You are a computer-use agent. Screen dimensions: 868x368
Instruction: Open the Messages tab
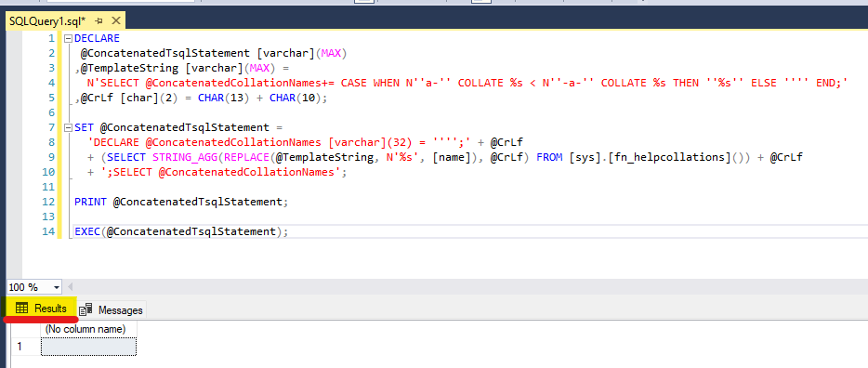(x=112, y=309)
